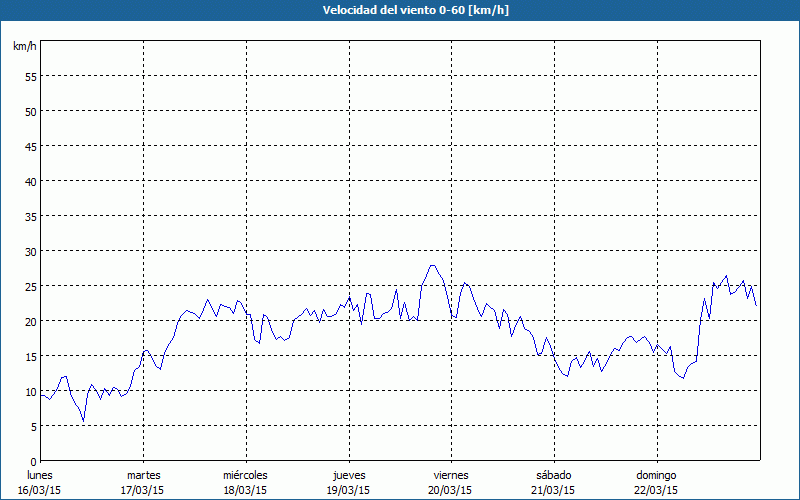Click the line's final data point at right edge
The image size is (800, 500).
pyautogui.click(x=756, y=305)
